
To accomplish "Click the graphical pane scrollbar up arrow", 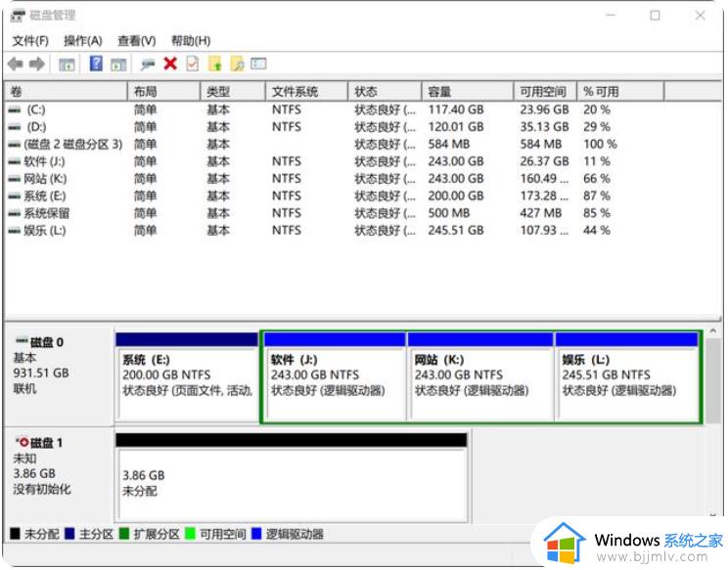I will pyautogui.click(x=712, y=331).
